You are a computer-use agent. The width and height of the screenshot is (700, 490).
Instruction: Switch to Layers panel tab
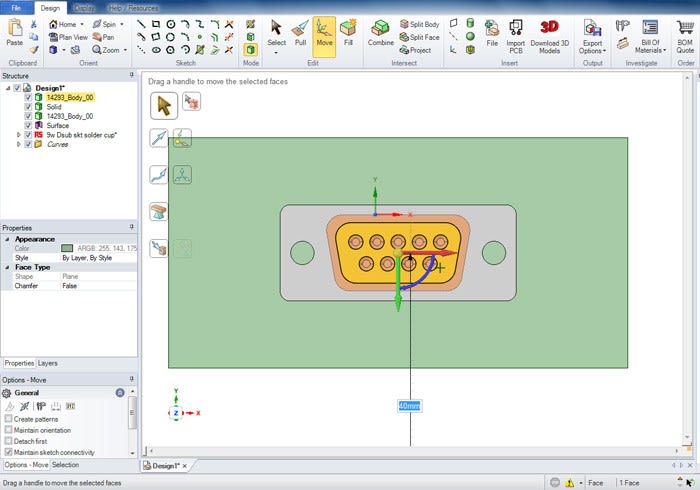(47, 363)
